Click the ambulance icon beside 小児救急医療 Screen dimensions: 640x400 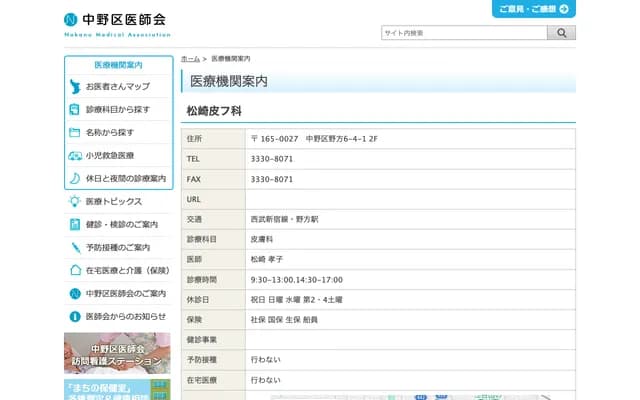[x=75, y=155]
